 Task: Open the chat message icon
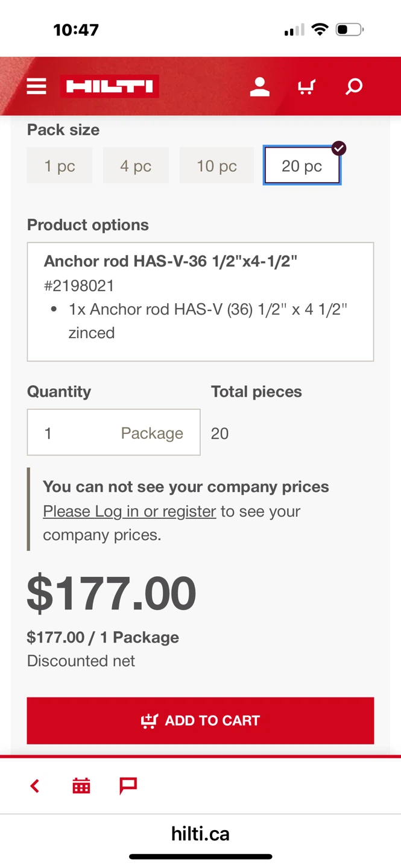(128, 785)
